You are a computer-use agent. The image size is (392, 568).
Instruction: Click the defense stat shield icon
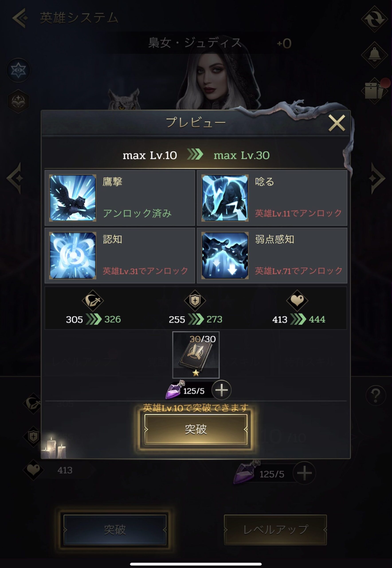tap(195, 301)
